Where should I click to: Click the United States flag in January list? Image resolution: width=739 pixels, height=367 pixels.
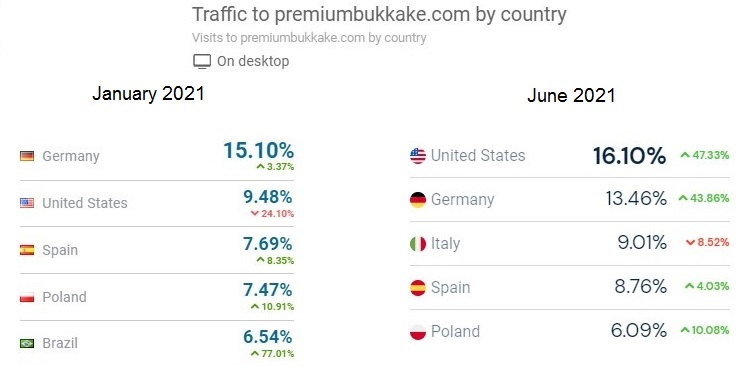click(x=27, y=203)
